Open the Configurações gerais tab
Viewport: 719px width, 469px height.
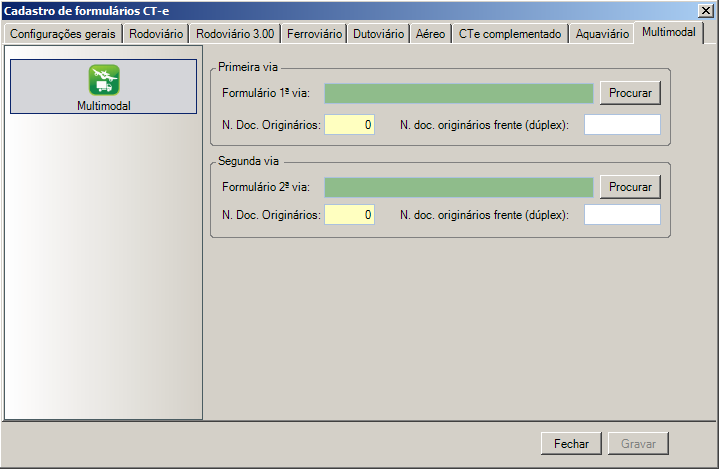(63, 34)
